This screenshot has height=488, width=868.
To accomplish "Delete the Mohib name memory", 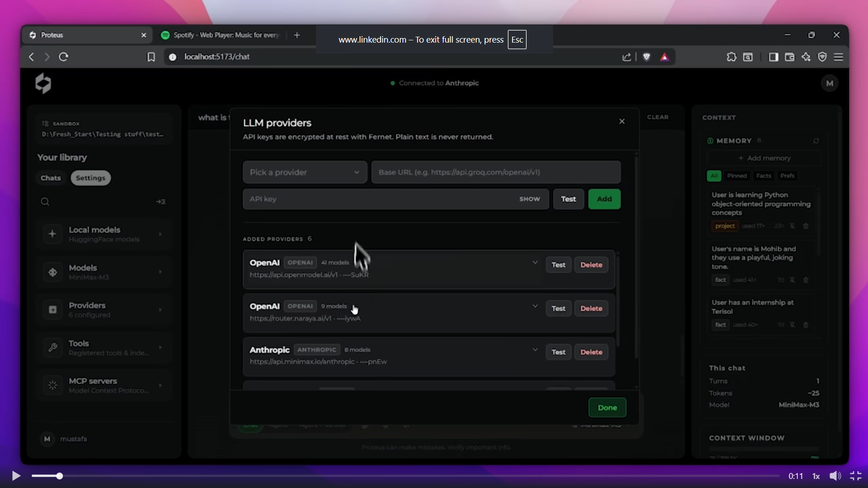I will [806, 280].
